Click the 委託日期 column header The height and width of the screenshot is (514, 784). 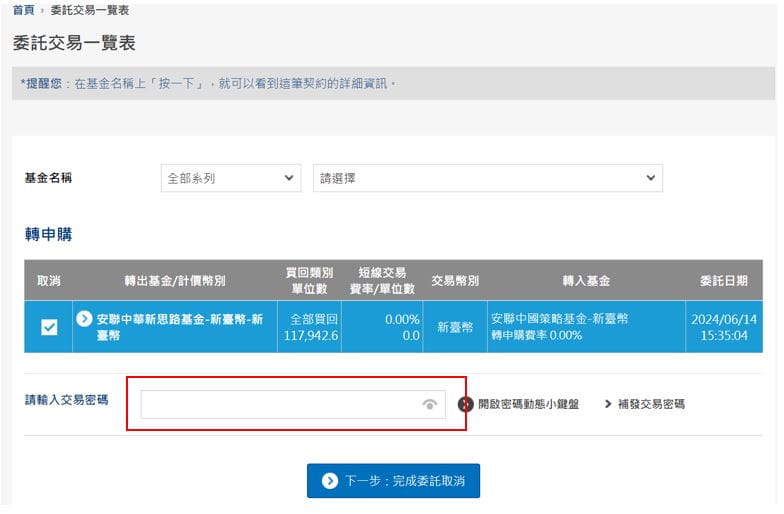(x=727, y=280)
